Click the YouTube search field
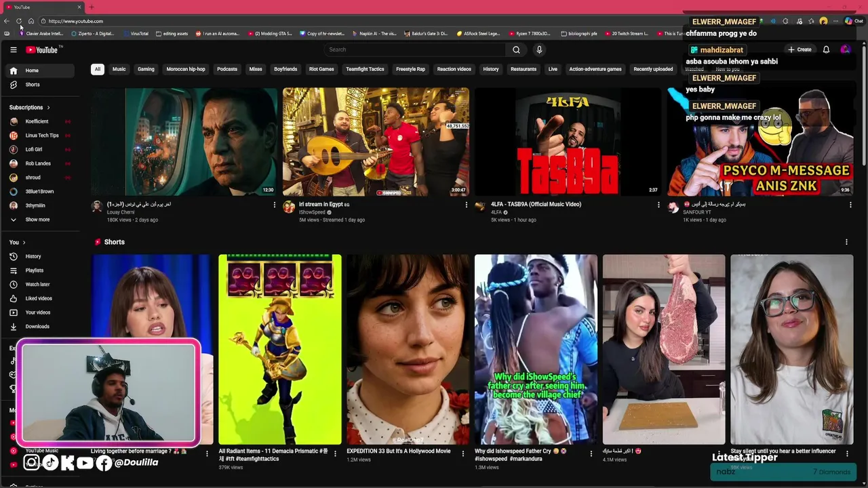Screen dimensions: 868x488 tap(415, 49)
